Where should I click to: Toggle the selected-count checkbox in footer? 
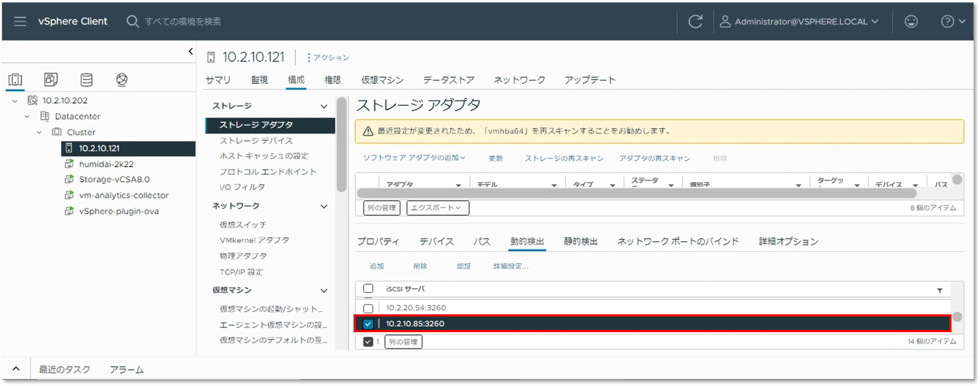tap(367, 341)
